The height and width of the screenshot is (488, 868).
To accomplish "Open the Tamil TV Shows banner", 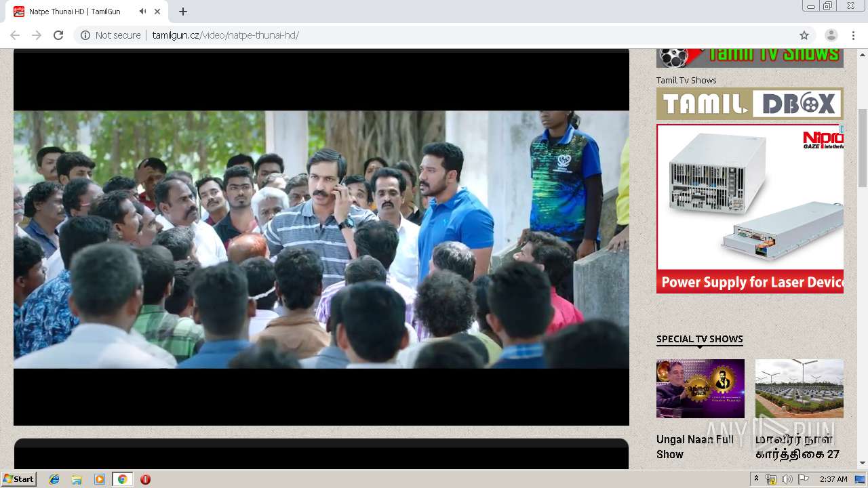I will pyautogui.click(x=750, y=58).
